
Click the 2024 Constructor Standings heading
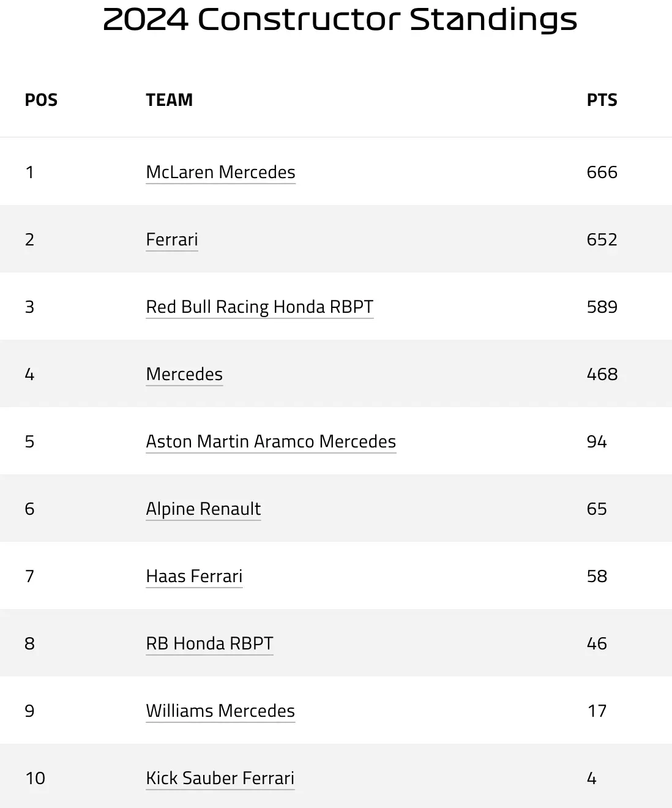tap(340, 20)
